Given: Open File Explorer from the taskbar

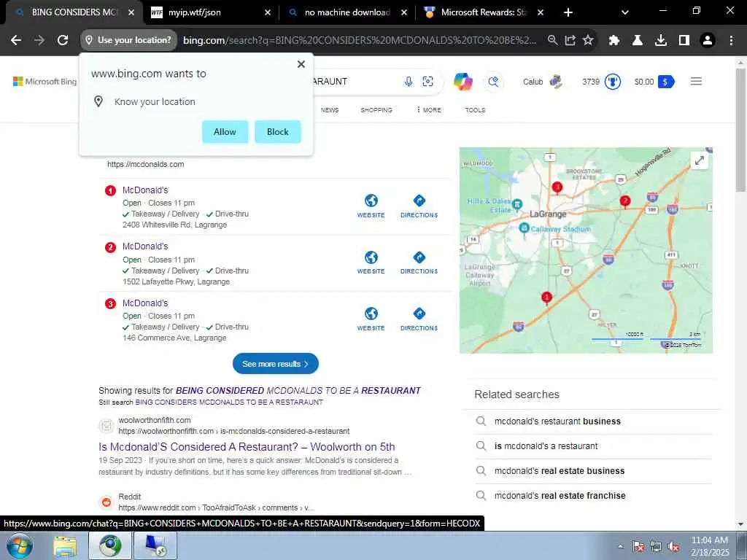Looking at the screenshot, I should tap(65, 546).
